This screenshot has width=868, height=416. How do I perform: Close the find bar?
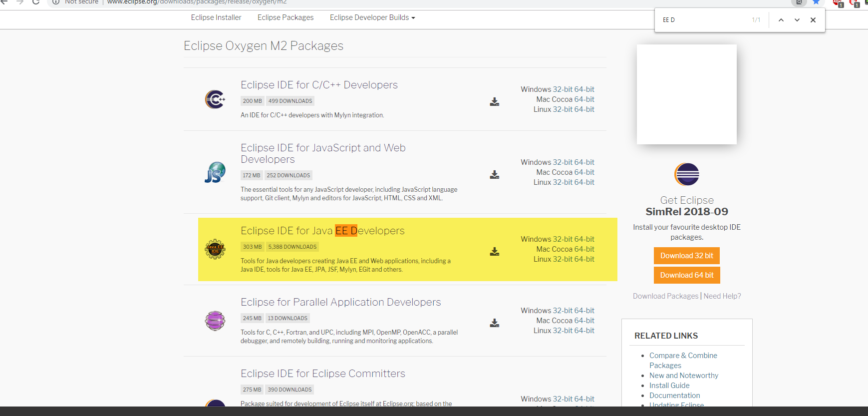[x=813, y=20]
